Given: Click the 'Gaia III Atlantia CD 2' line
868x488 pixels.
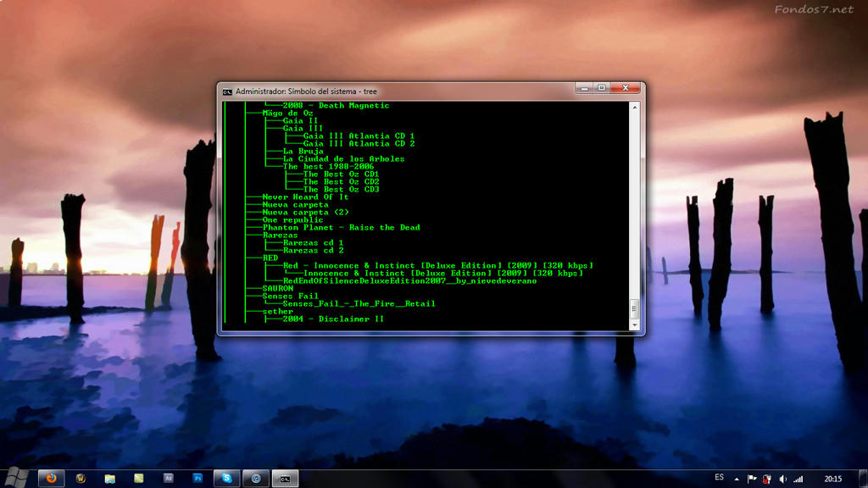Looking at the screenshot, I should [x=359, y=144].
